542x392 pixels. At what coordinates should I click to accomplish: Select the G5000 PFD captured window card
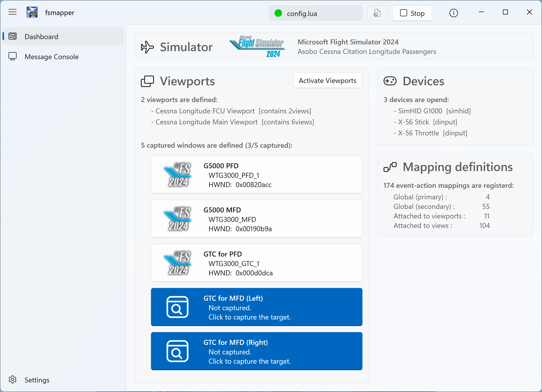click(x=256, y=175)
